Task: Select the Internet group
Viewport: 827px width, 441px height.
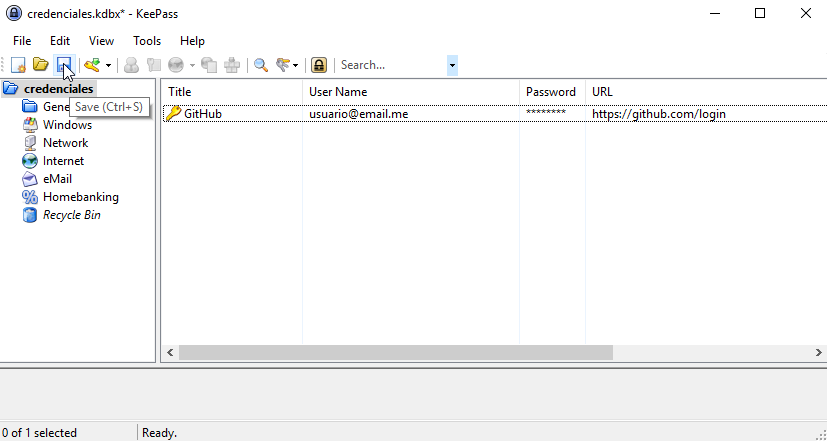Action: pyautogui.click(x=63, y=161)
